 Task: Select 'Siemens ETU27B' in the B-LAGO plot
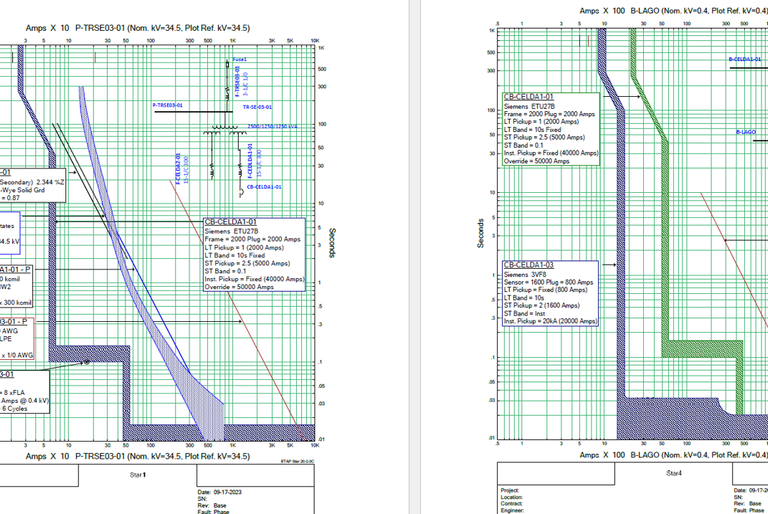(529, 106)
